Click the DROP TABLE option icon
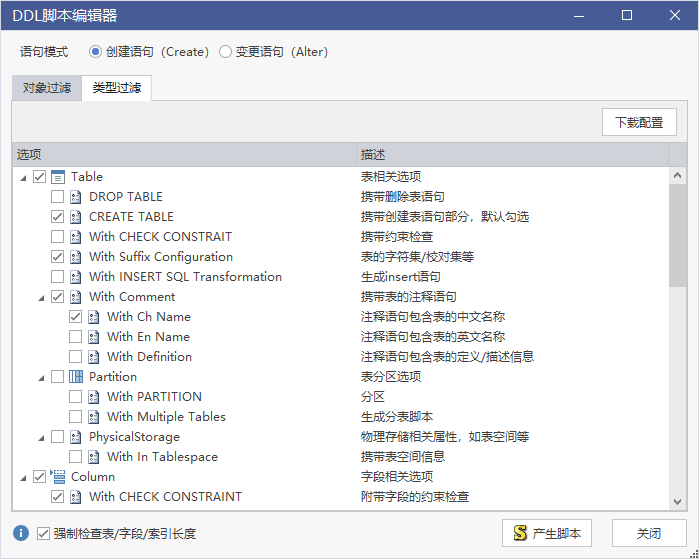 coord(76,197)
